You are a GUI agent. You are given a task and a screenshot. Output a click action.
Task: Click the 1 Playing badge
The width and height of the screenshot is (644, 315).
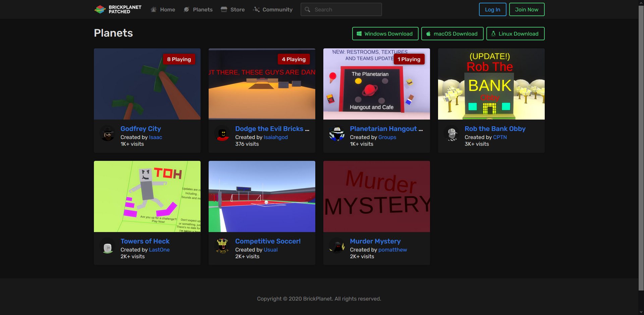(409, 59)
